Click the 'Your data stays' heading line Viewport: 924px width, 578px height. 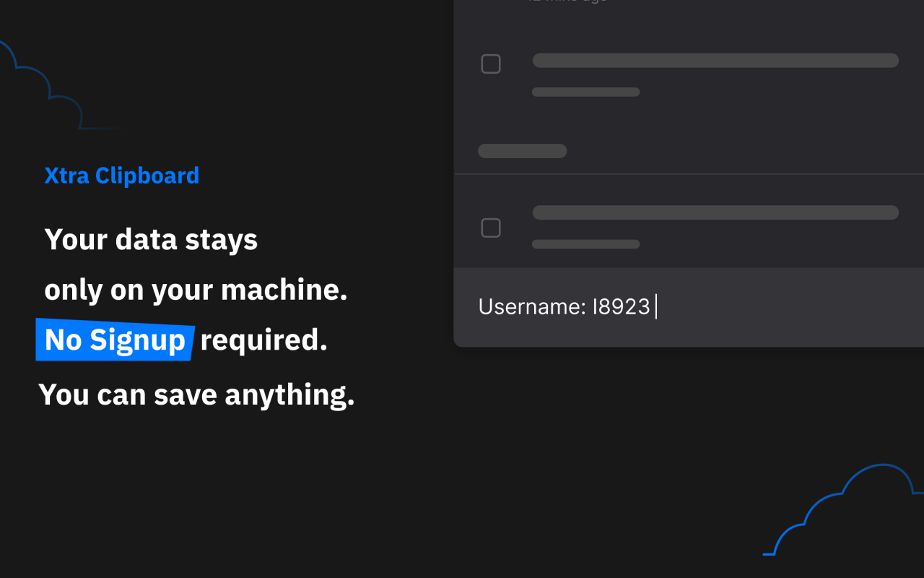click(x=151, y=239)
